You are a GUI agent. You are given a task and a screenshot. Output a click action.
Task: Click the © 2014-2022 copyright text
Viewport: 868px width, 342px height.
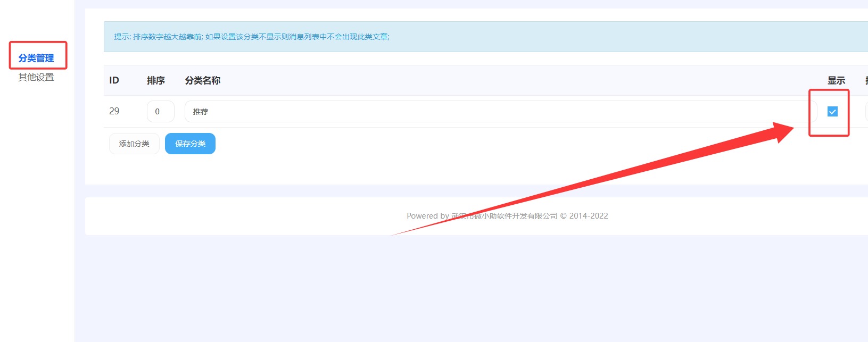(x=584, y=216)
